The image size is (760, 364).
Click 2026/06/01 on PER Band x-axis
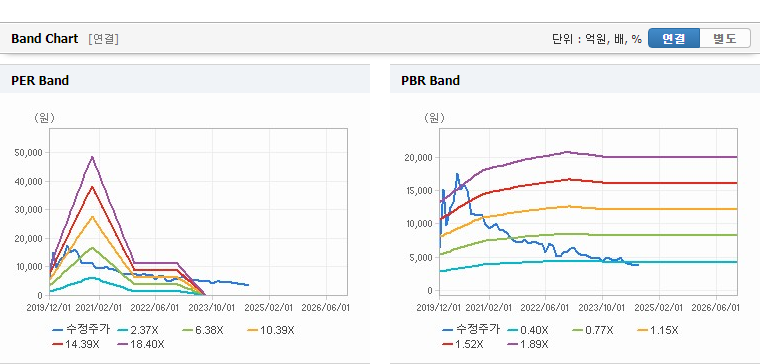325,308
